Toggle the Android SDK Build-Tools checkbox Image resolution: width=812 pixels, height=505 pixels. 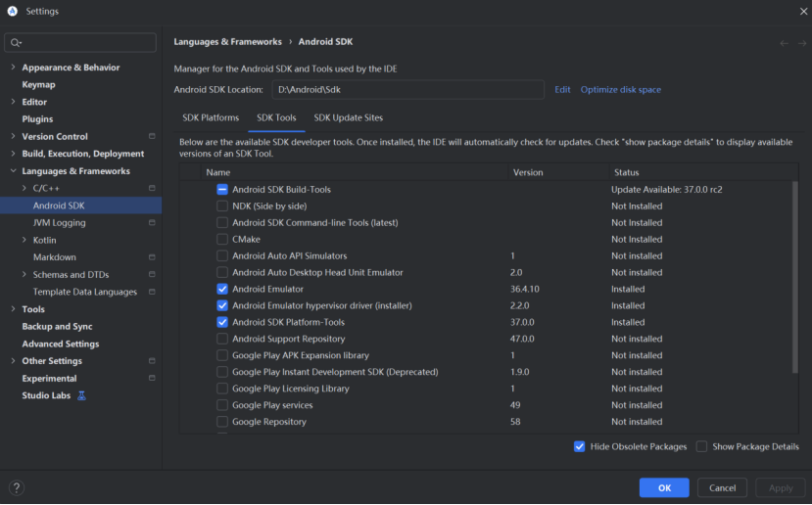point(222,190)
